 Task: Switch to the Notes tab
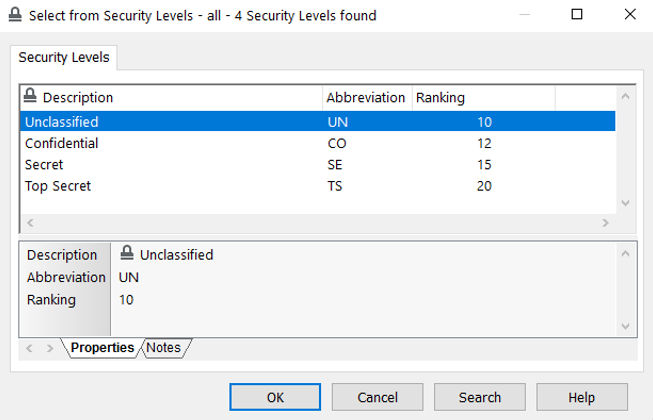165,348
